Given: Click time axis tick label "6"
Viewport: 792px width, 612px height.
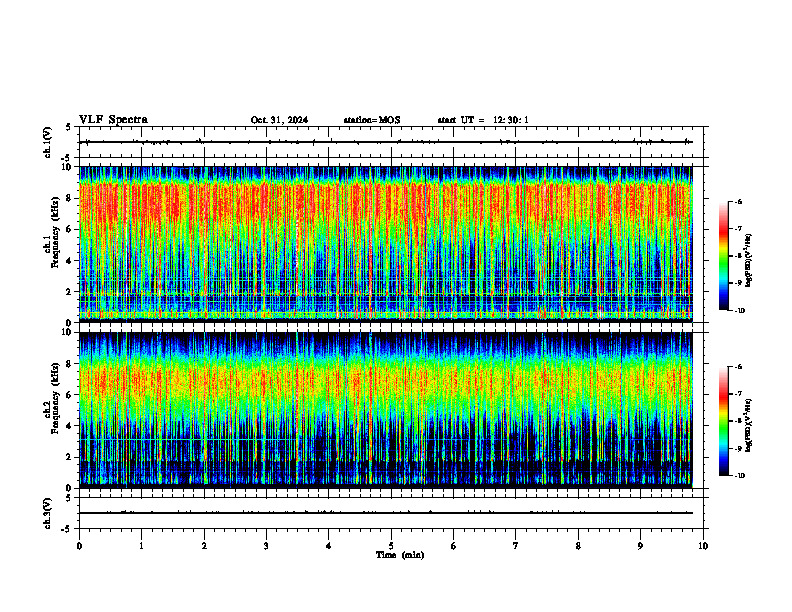Looking at the screenshot, I should click(453, 546).
